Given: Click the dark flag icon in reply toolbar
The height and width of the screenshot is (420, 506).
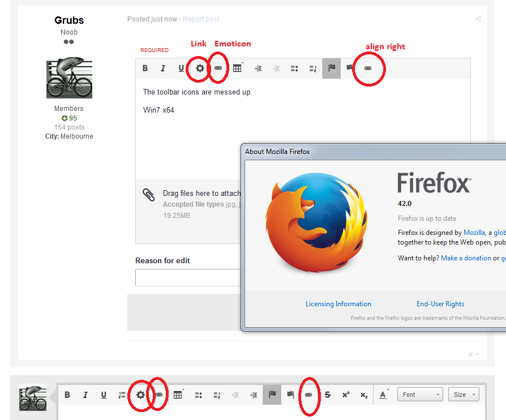Looking at the screenshot, I should (290, 394).
